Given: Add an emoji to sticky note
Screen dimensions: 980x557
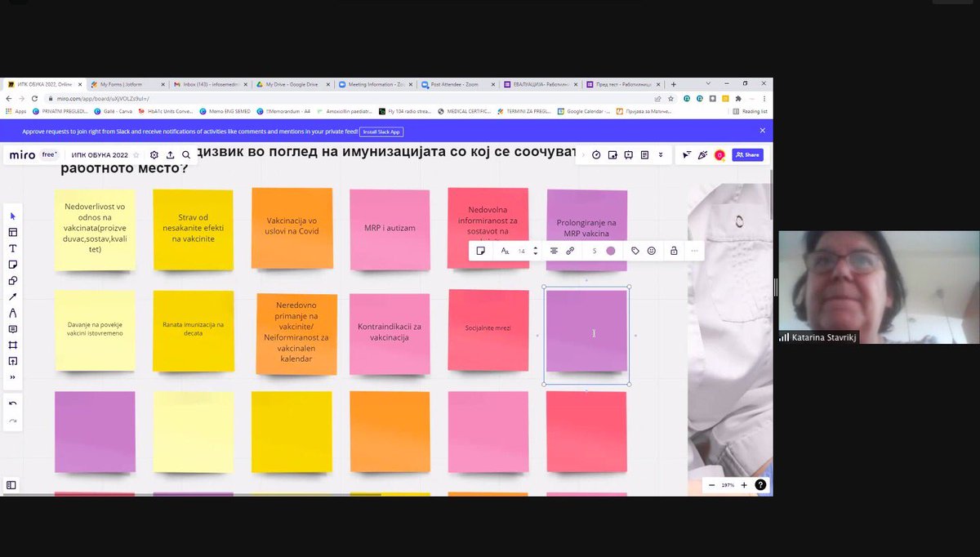Looking at the screenshot, I should pos(652,251).
